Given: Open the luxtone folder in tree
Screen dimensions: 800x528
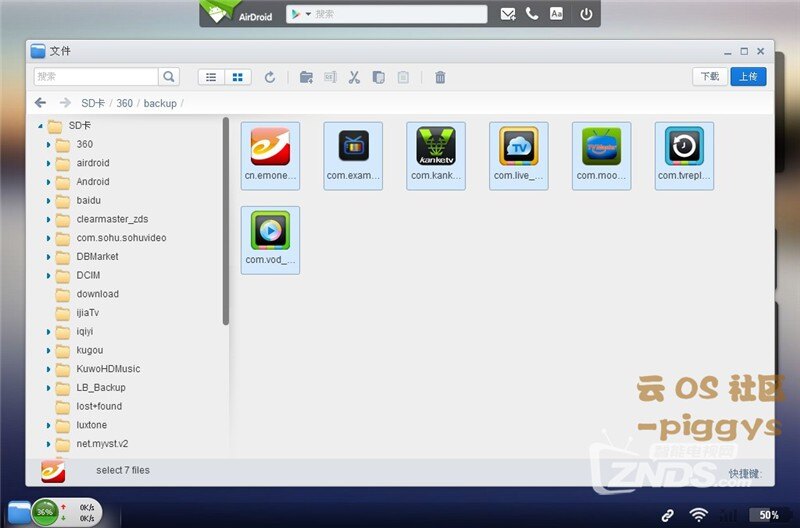Looking at the screenshot, I should tap(81, 425).
